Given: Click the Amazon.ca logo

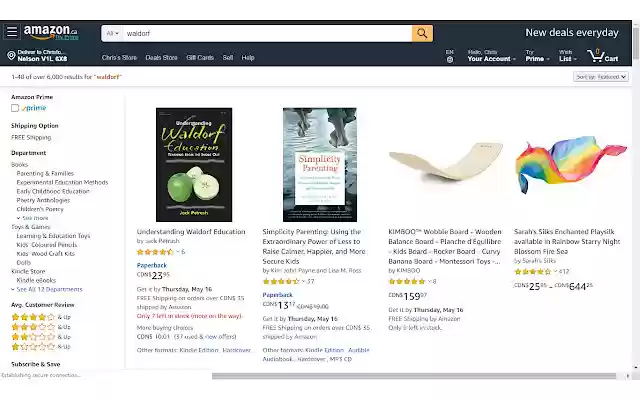Looking at the screenshot, I should pyautogui.click(x=51, y=32).
